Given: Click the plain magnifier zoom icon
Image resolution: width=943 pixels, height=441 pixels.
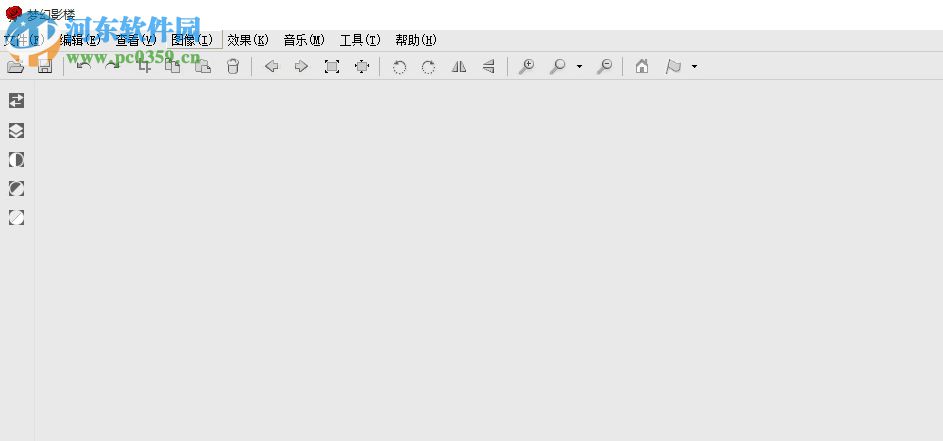Looking at the screenshot, I should coord(558,66).
